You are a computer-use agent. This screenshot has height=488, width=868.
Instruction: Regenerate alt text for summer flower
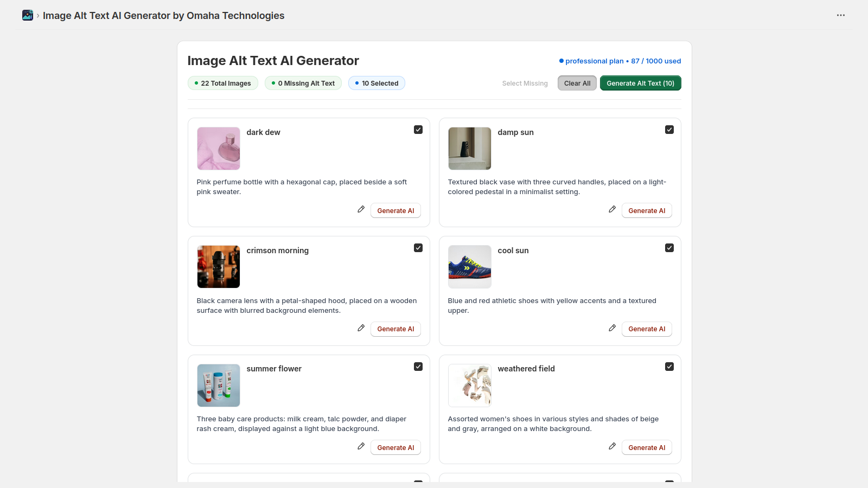click(x=395, y=447)
